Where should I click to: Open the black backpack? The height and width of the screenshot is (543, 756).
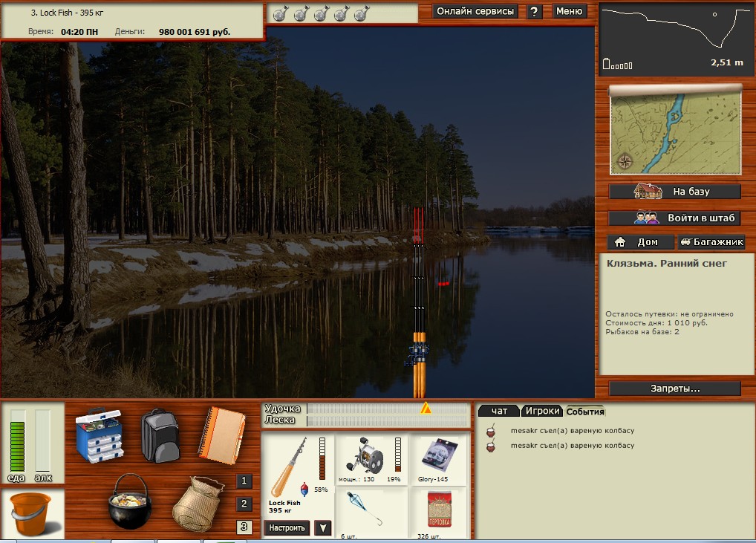160,435
